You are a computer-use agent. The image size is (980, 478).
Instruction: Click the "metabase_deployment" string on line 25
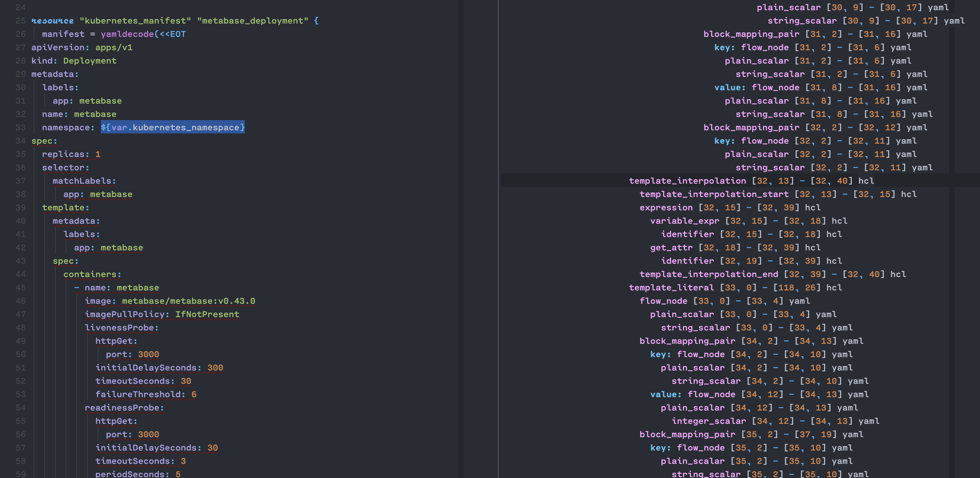pyautogui.click(x=253, y=21)
